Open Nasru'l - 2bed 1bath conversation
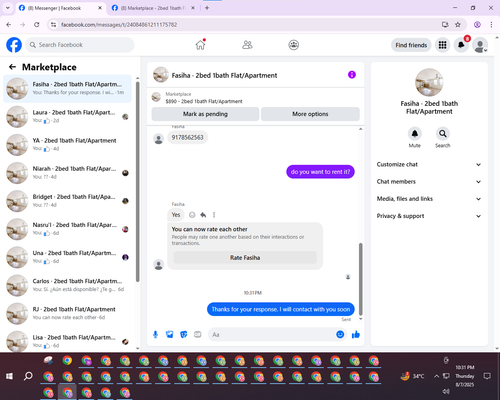The image size is (500, 400). pos(68,229)
